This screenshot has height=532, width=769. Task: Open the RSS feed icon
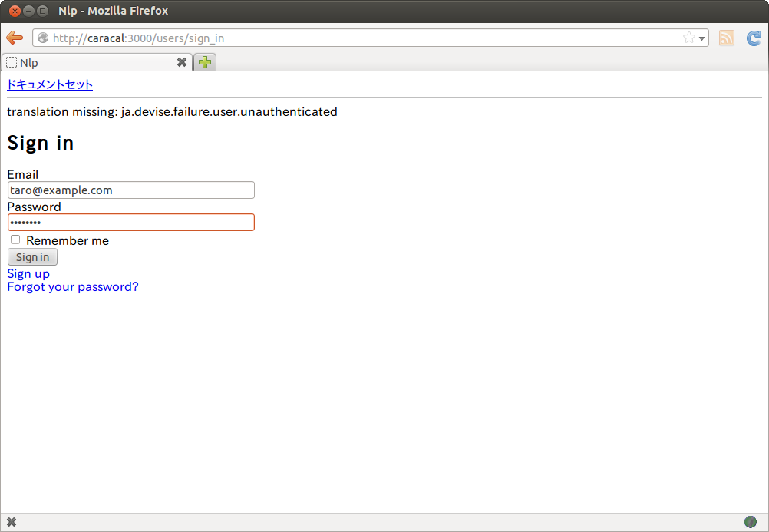(x=726, y=38)
